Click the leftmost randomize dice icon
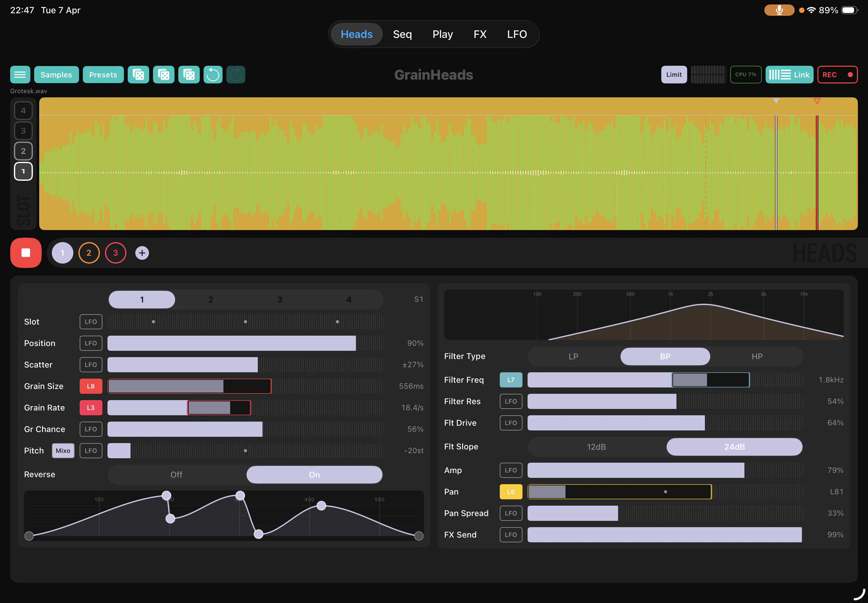 [x=138, y=75]
